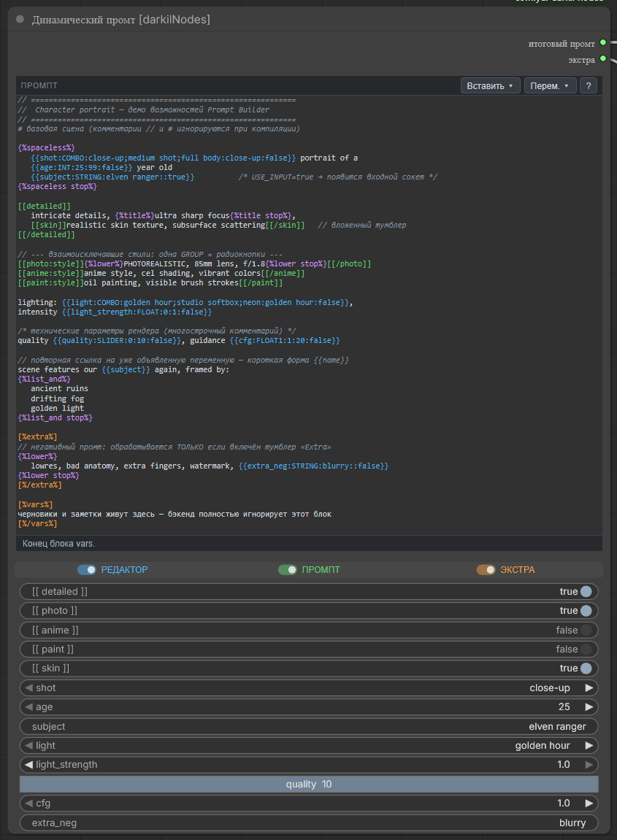The width and height of the screenshot is (617, 840).
Task: Click the {{quality:SLIDER:0:10:false}} variable
Action: [x=117, y=340]
